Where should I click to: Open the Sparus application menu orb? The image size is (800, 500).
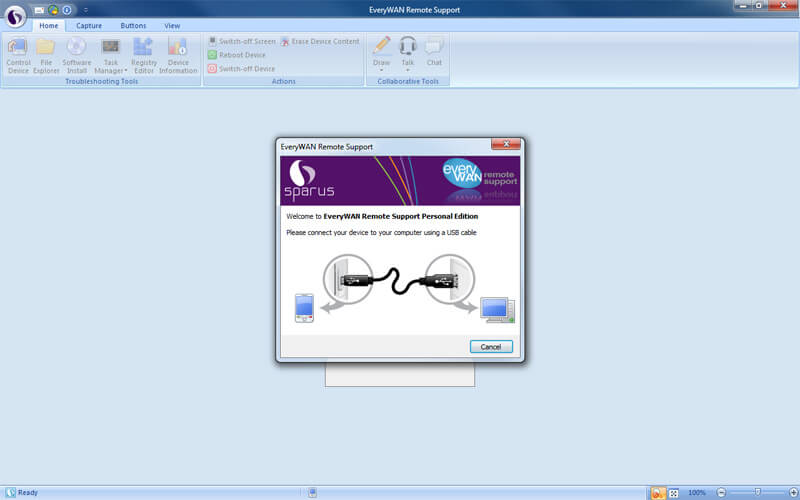coord(15,16)
